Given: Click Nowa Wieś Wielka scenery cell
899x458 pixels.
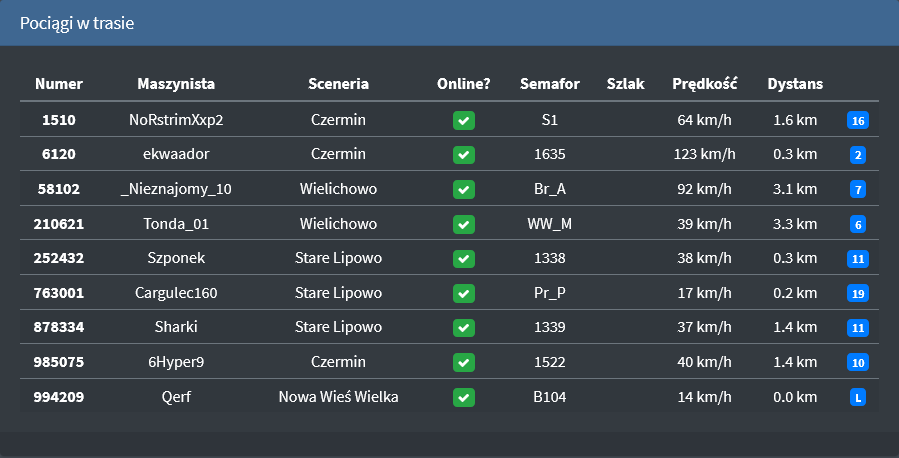Looking at the screenshot, I should [338, 398].
